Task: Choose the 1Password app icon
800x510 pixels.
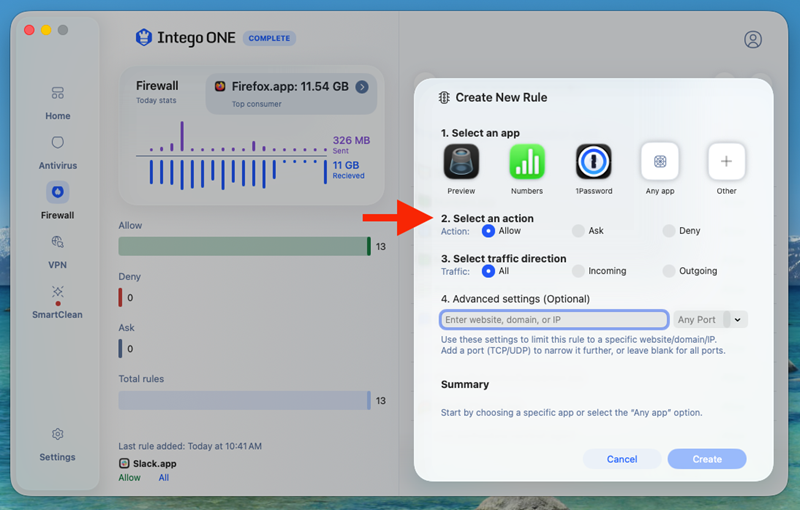Action: 593,162
